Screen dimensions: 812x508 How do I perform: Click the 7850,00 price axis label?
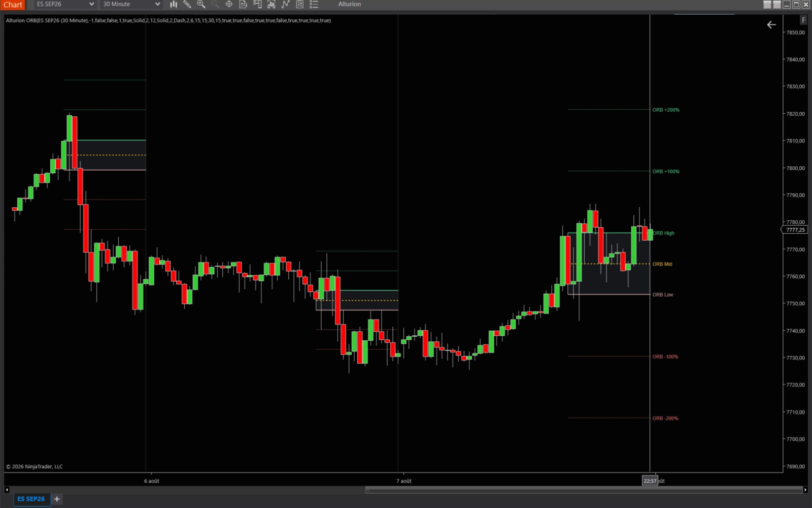coord(795,33)
